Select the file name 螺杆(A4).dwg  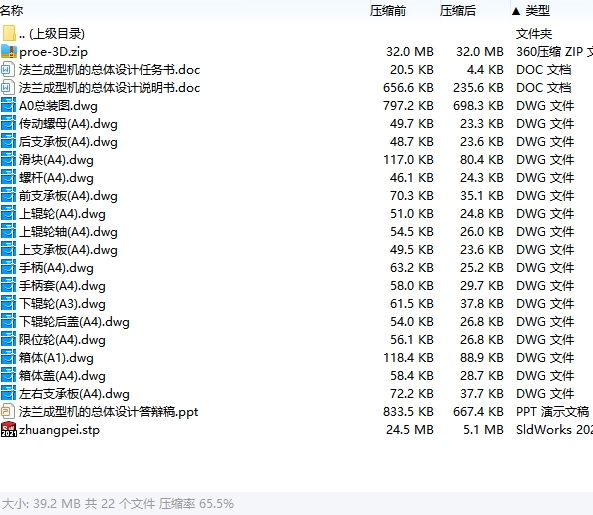pyautogui.click(x=56, y=178)
